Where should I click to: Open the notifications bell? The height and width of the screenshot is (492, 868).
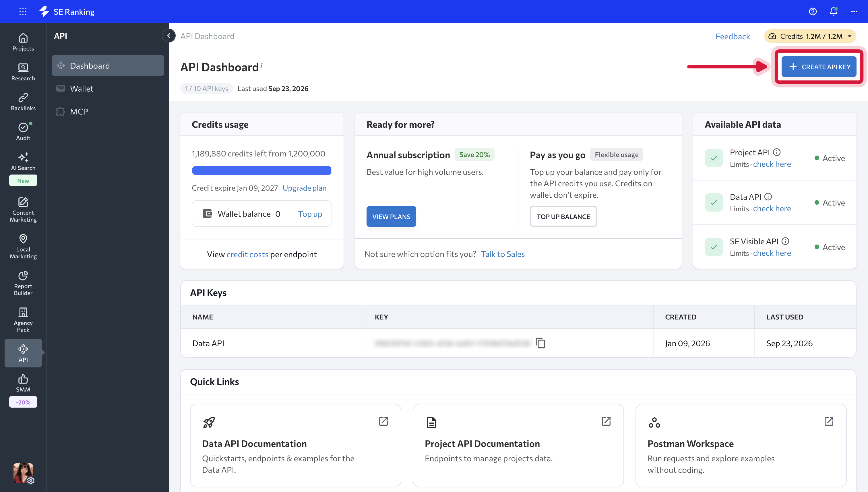[833, 11]
